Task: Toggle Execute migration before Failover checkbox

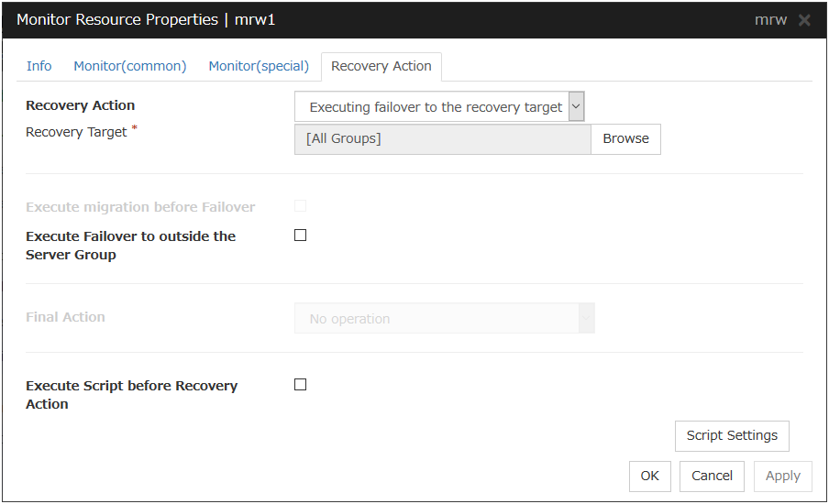Action: [x=300, y=206]
